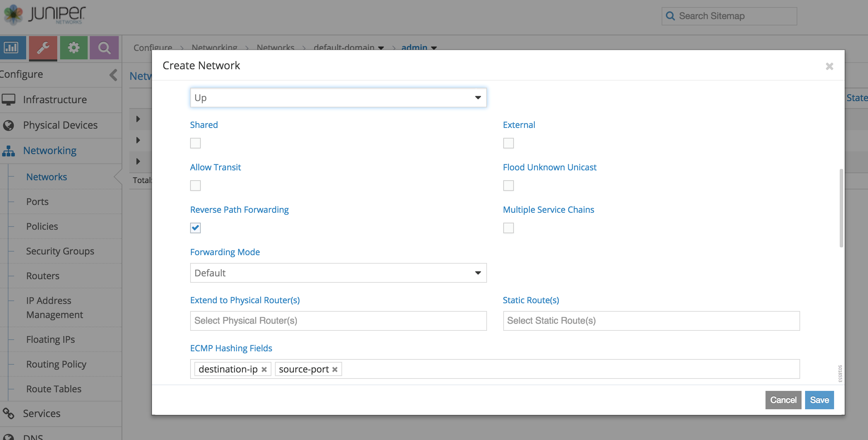
Task: Click the Juniper Networks logo
Action: pos(44,15)
